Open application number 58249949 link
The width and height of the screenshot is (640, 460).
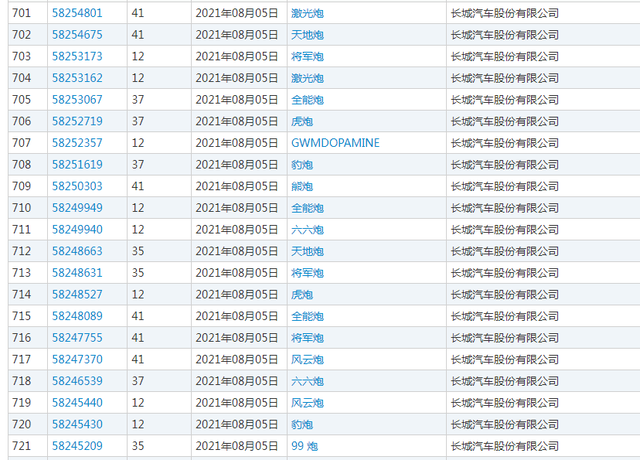pyautogui.click(x=77, y=208)
